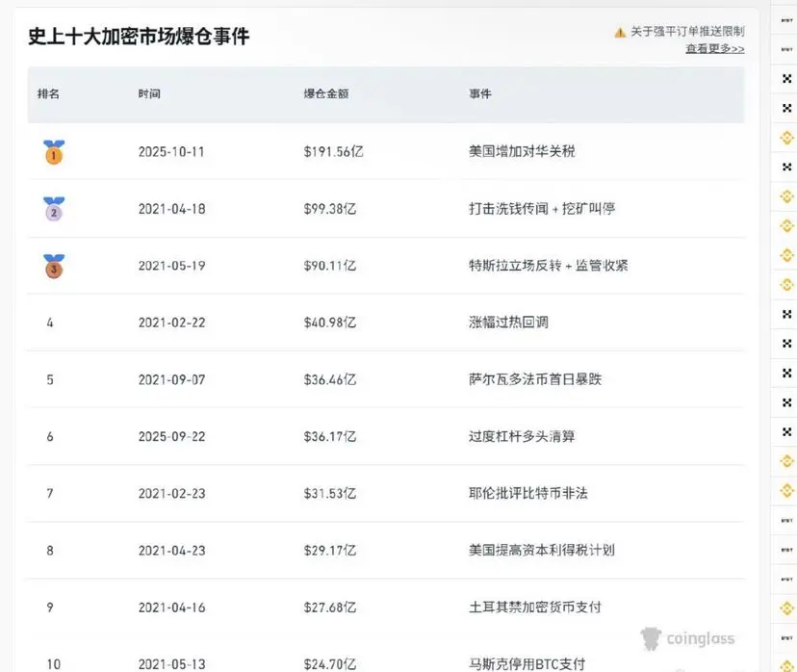
Task: Click the event 过度杠杆多头清算
Action: click(x=522, y=436)
